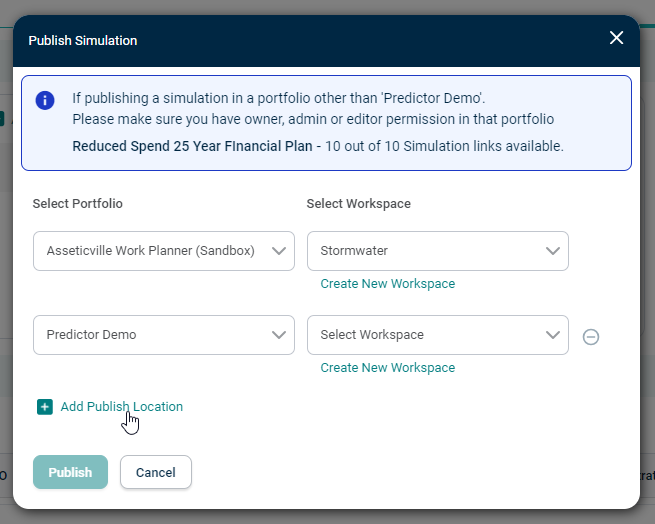Open the Stormwater workspace dropdown
This screenshot has height=524, width=655.
coord(438,251)
